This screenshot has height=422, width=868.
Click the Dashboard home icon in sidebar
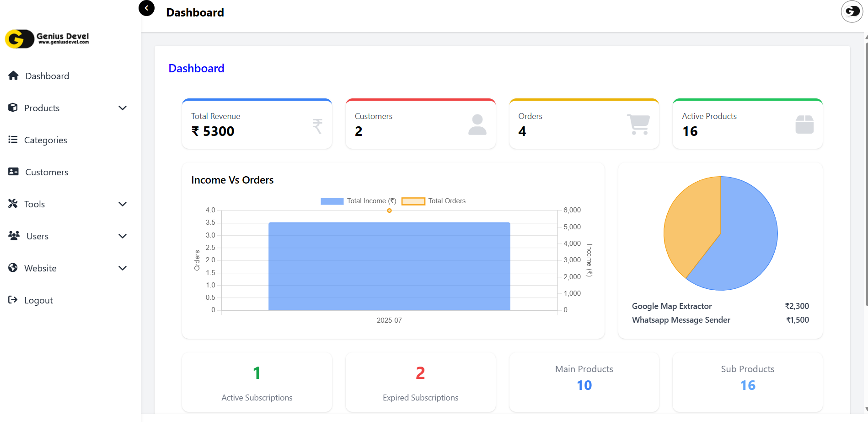[x=13, y=76]
